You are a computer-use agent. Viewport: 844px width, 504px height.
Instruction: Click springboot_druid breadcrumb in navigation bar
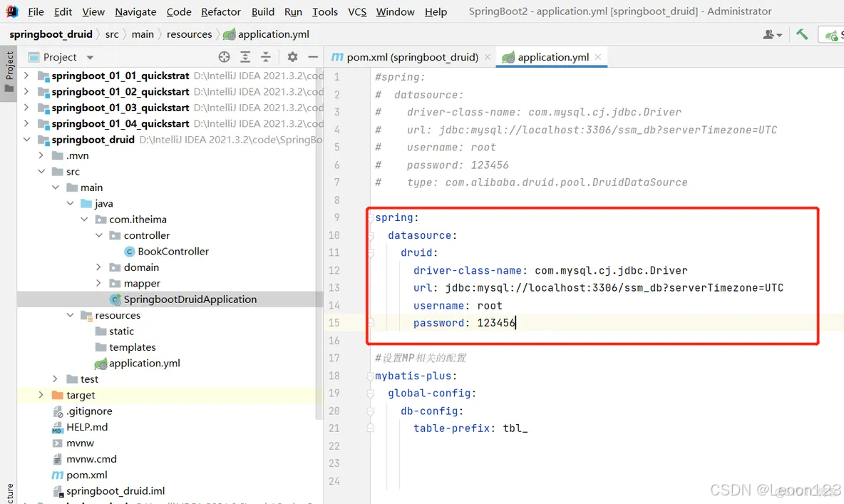pos(51,34)
